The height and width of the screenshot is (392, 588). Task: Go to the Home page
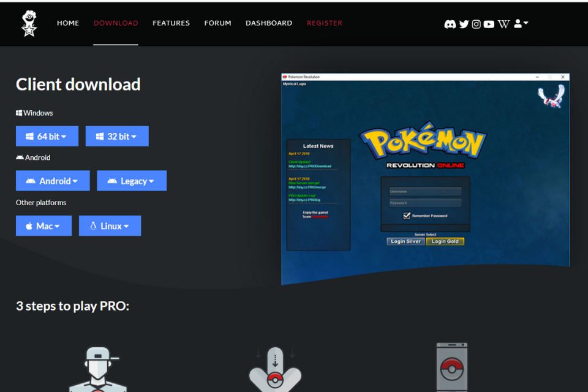68,23
